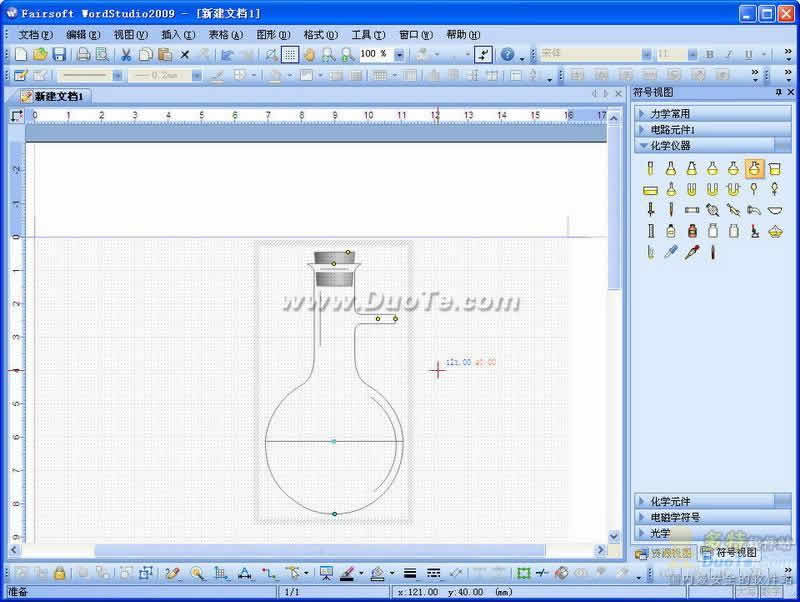This screenshot has height=602, width=800.
Task: Select the test tube symbol
Action: [650, 169]
